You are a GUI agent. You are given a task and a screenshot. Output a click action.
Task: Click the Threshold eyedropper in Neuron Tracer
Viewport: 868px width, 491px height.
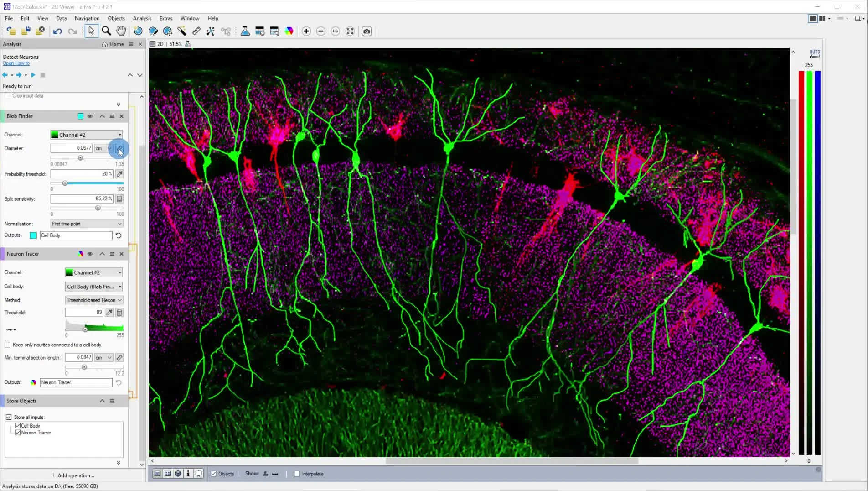[109, 313]
